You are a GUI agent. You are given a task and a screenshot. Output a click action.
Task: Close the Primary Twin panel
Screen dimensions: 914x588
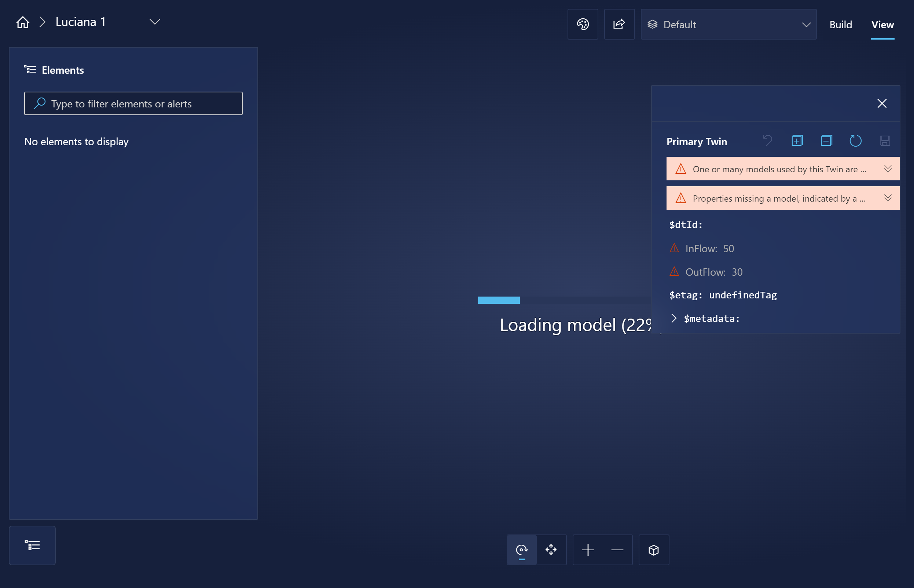pos(882,103)
